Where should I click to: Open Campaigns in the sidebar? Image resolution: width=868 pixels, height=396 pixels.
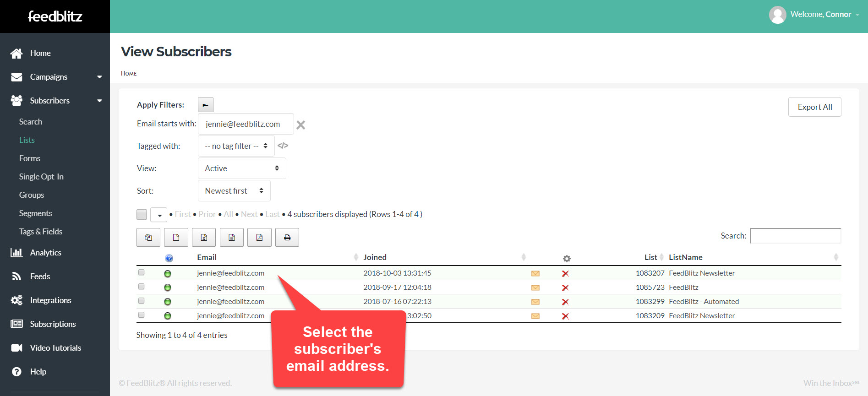[x=49, y=77]
